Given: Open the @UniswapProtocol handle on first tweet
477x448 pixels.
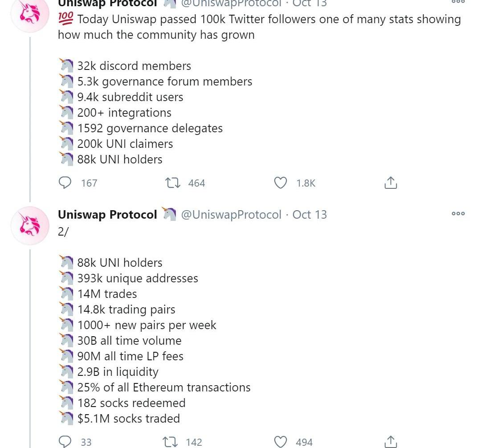Looking at the screenshot, I should click(231, 4).
